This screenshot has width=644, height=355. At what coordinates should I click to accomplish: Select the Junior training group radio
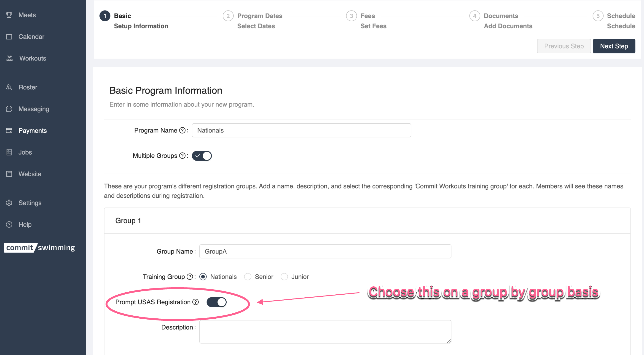point(284,277)
